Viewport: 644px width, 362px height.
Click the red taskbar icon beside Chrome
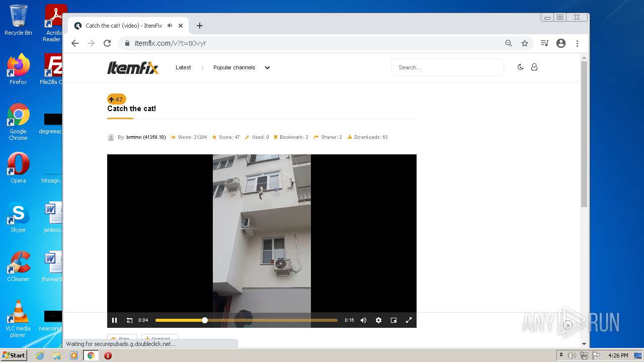108,355
